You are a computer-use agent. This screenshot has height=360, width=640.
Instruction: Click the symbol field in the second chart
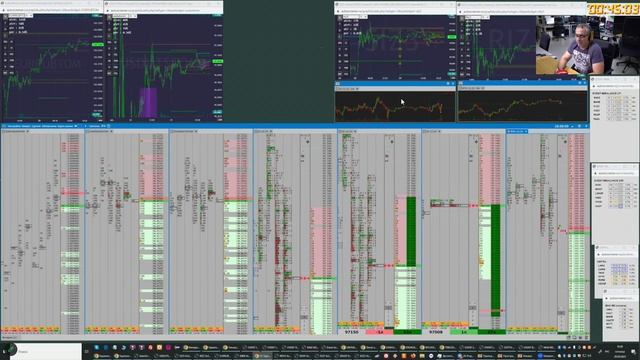pyautogui.click(x=124, y=16)
